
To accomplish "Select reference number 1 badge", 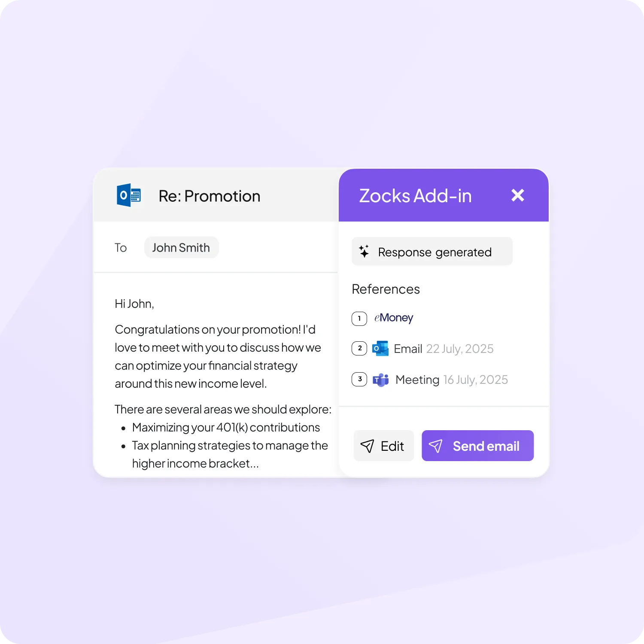I will 359,319.
